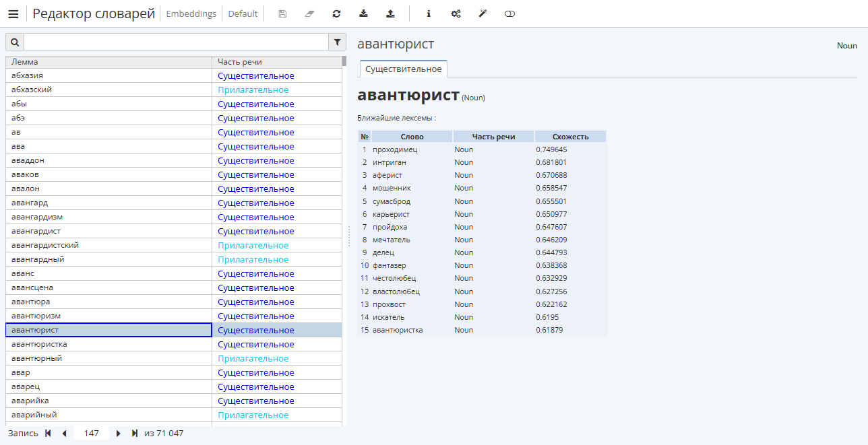Screen dimensions: 868x445
Task: Click the part of speech cell for авангардный
Action: click(277, 259)
